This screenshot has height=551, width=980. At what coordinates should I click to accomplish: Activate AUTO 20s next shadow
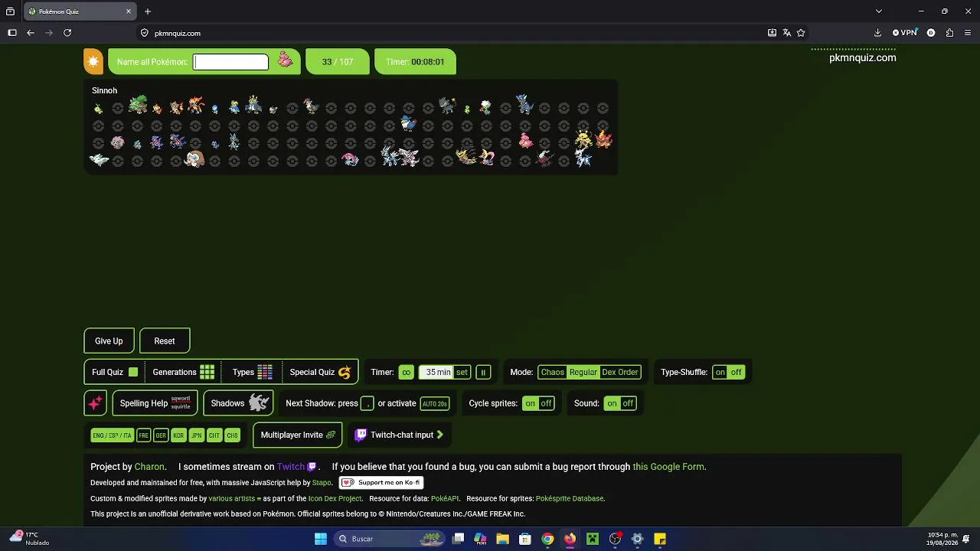coord(435,403)
